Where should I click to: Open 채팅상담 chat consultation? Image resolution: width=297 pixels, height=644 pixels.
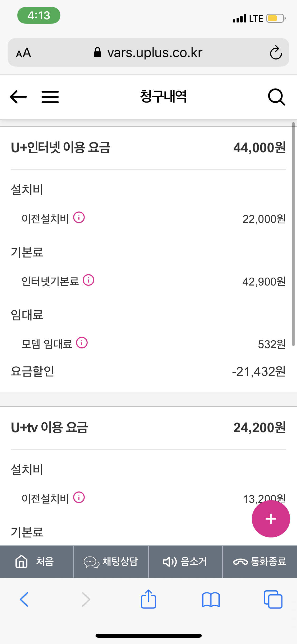click(x=111, y=562)
